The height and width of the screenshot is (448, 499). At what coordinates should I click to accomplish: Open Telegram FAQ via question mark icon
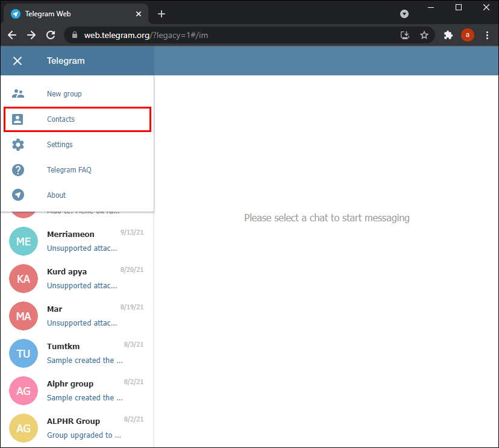[17, 169]
